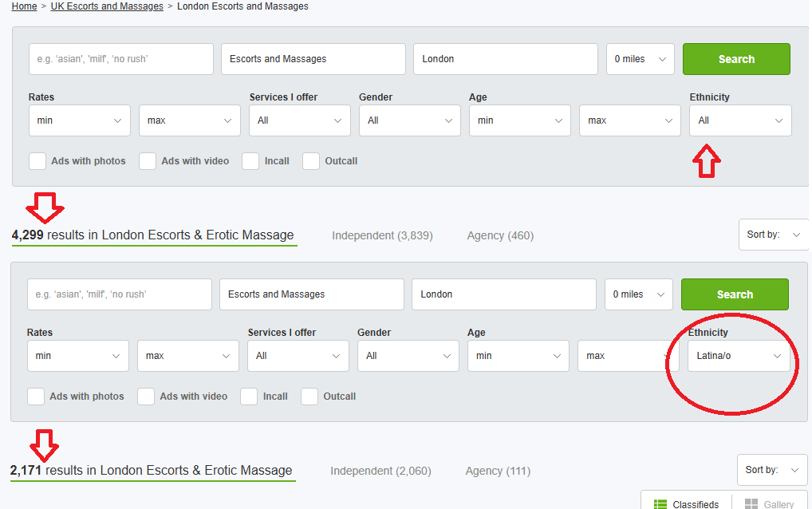This screenshot has width=812, height=509.
Task: Click the keyword field in the lower search form
Action: (120, 294)
